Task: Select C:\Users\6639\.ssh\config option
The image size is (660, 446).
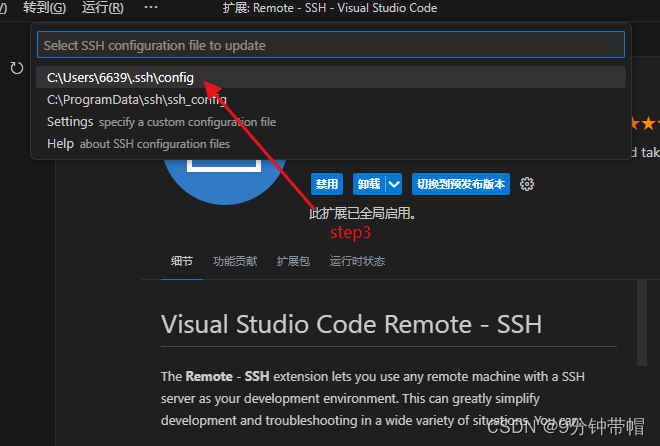Action: tap(331, 77)
